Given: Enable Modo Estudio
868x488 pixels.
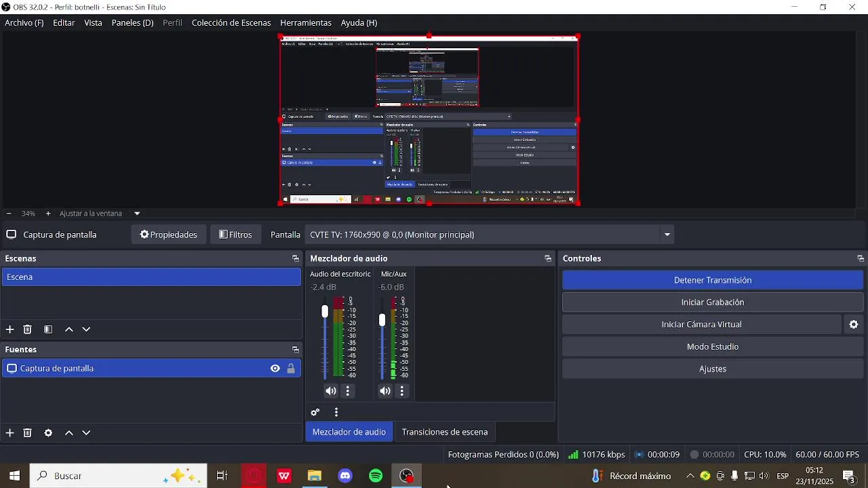Looking at the screenshot, I should (x=713, y=347).
